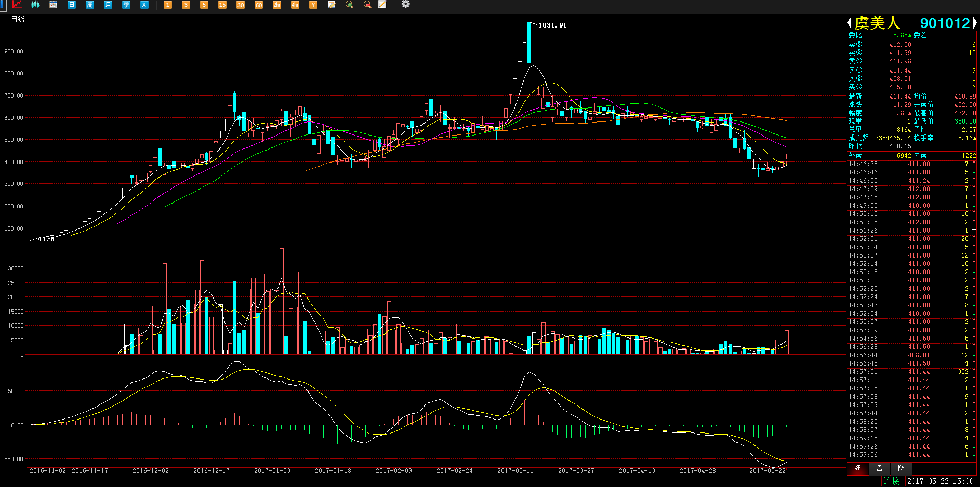This screenshot has width=980, height=487.
Task: Click previous close 400.15
Action: tap(900, 146)
